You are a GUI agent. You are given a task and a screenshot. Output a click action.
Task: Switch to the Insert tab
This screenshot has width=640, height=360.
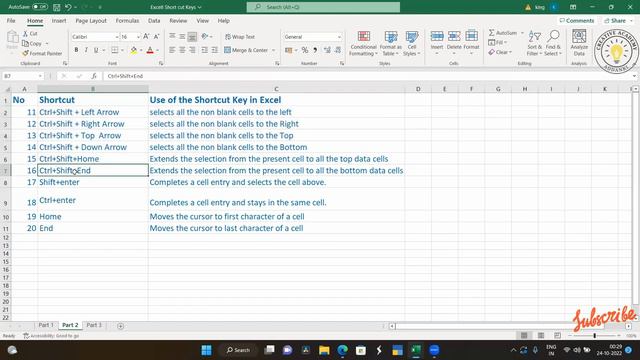point(59,20)
